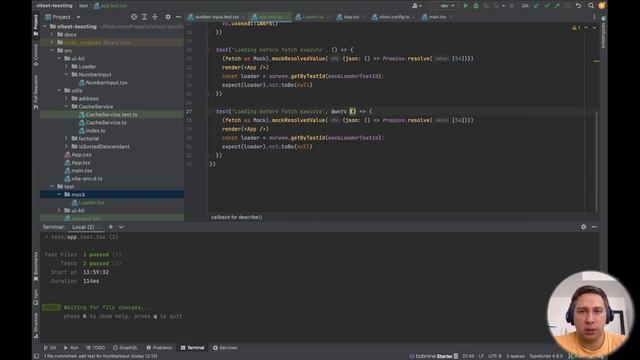Click the Git push arrow icon
640x360 pixels.
pyautogui.click(x=557, y=6)
